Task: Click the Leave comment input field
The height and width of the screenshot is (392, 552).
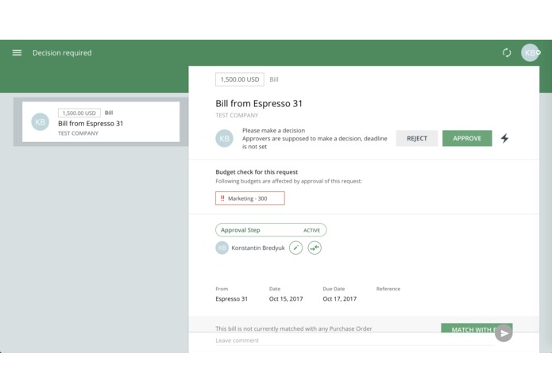Action: click(x=354, y=340)
